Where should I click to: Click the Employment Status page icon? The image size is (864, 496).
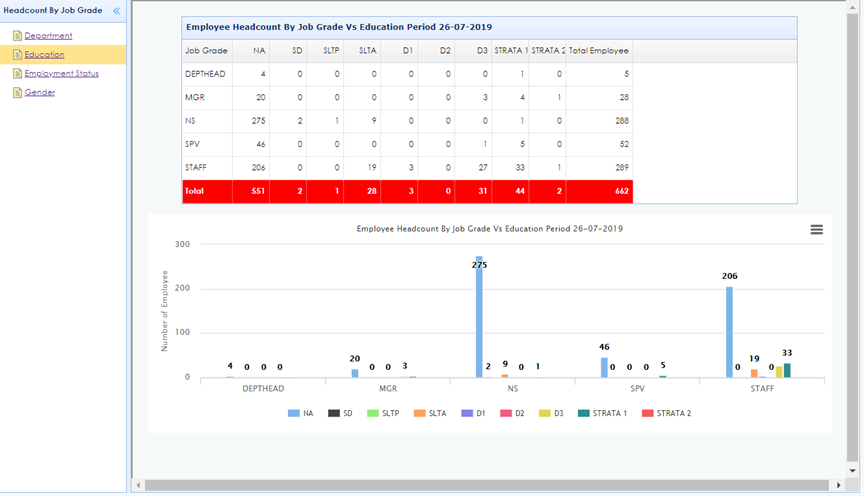coord(17,74)
